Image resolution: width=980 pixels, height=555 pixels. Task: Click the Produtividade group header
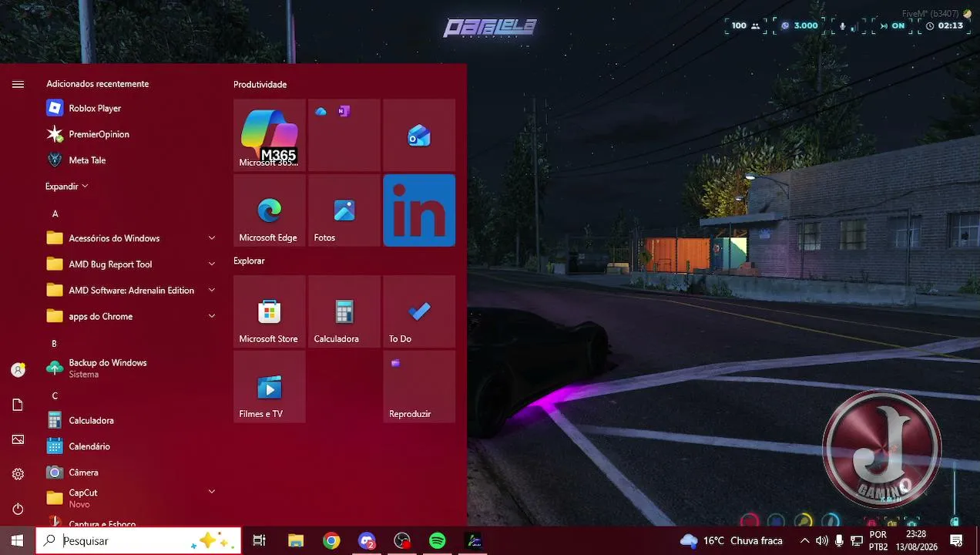[x=260, y=85]
